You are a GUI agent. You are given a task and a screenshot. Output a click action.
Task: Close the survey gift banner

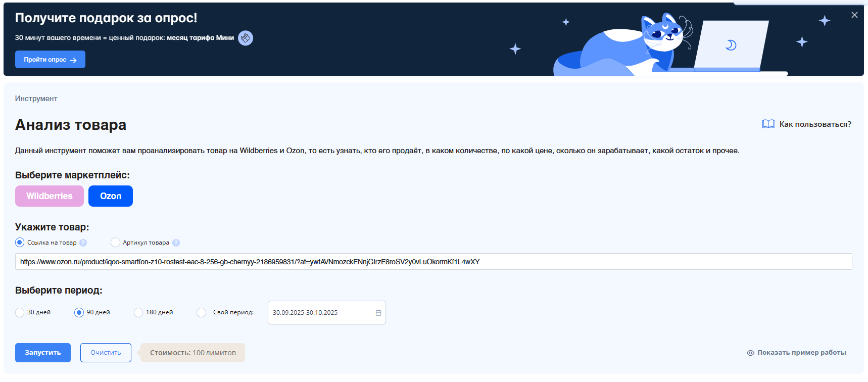tap(854, 15)
